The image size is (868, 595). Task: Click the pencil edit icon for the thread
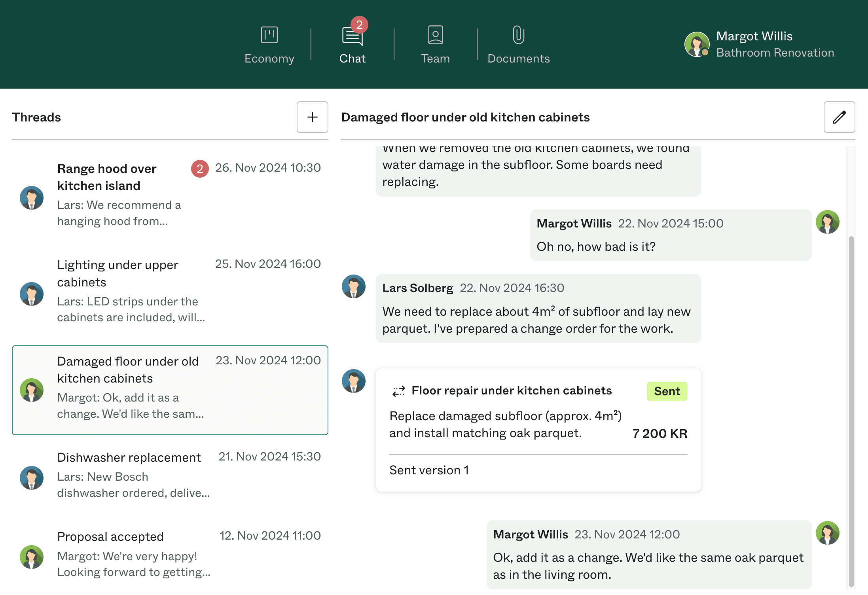click(x=839, y=117)
